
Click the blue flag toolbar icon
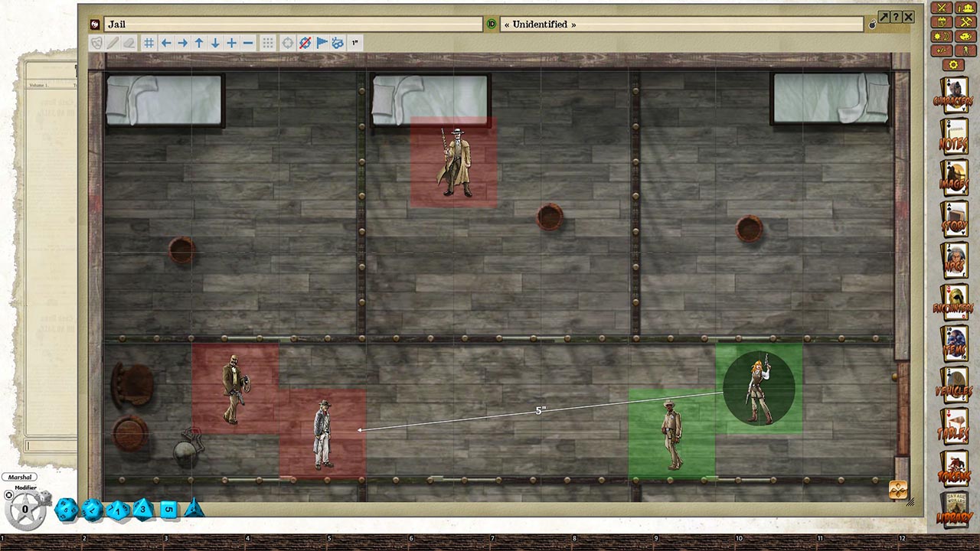(x=322, y=44)
